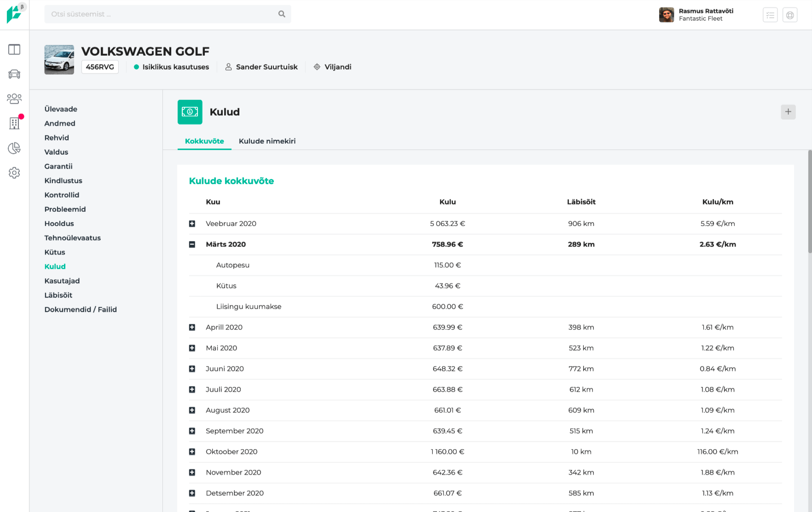
Task: Open the reports pie chart sidebar icon
Action: pyautogui.click(x=14, y=148)
